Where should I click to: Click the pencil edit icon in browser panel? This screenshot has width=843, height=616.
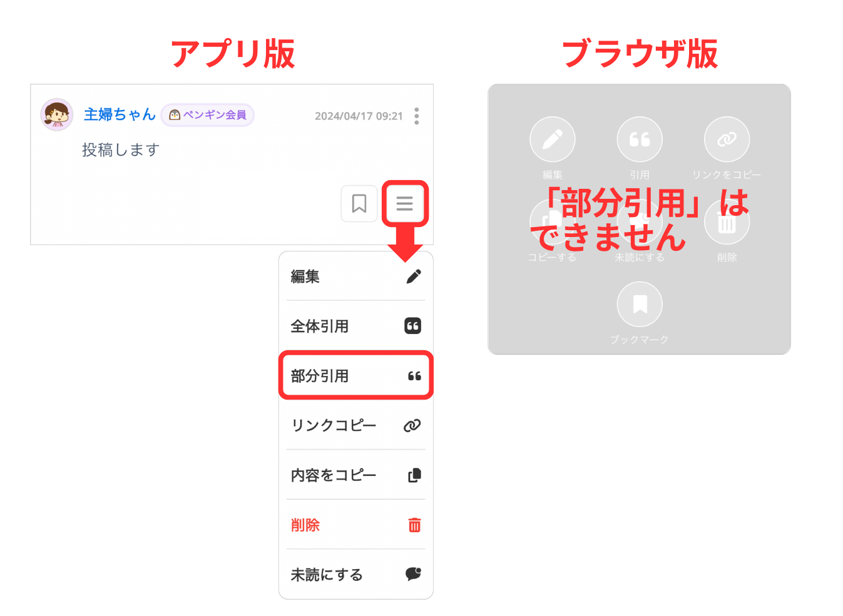coord(552,139)
